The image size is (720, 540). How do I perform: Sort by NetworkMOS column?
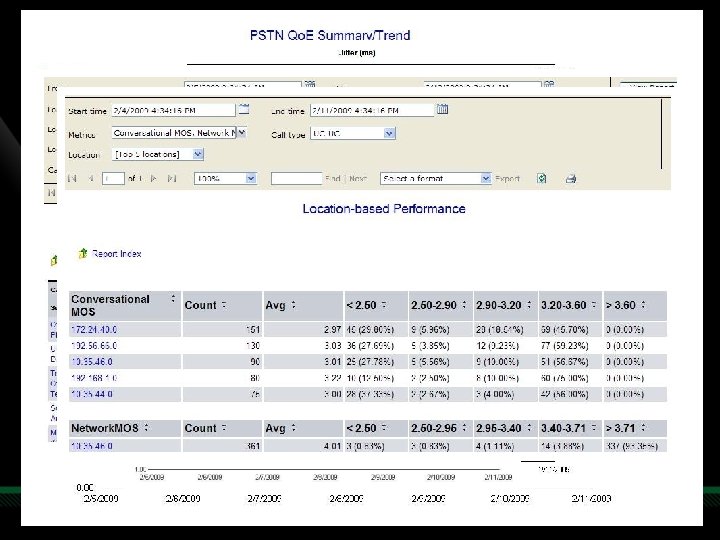click(146, 428)
